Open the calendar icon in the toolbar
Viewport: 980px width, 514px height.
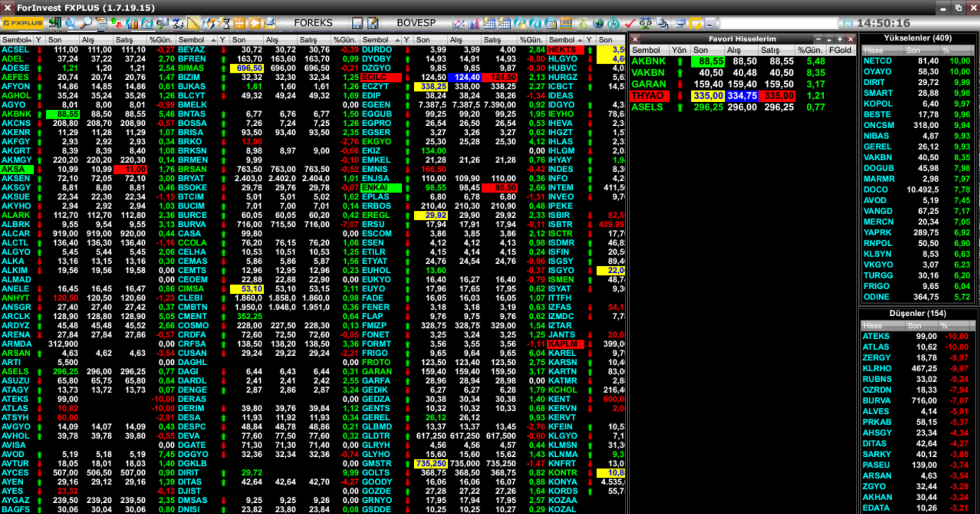[490, 23]
